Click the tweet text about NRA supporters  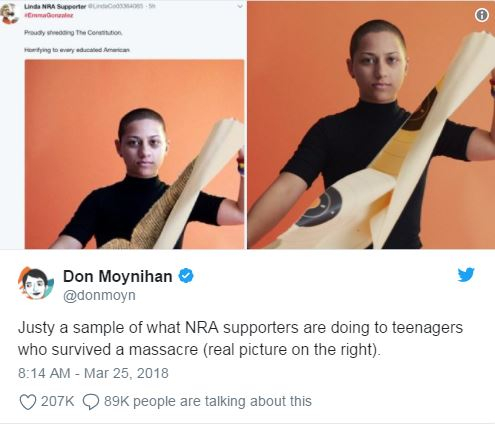(x=240, y=338)
